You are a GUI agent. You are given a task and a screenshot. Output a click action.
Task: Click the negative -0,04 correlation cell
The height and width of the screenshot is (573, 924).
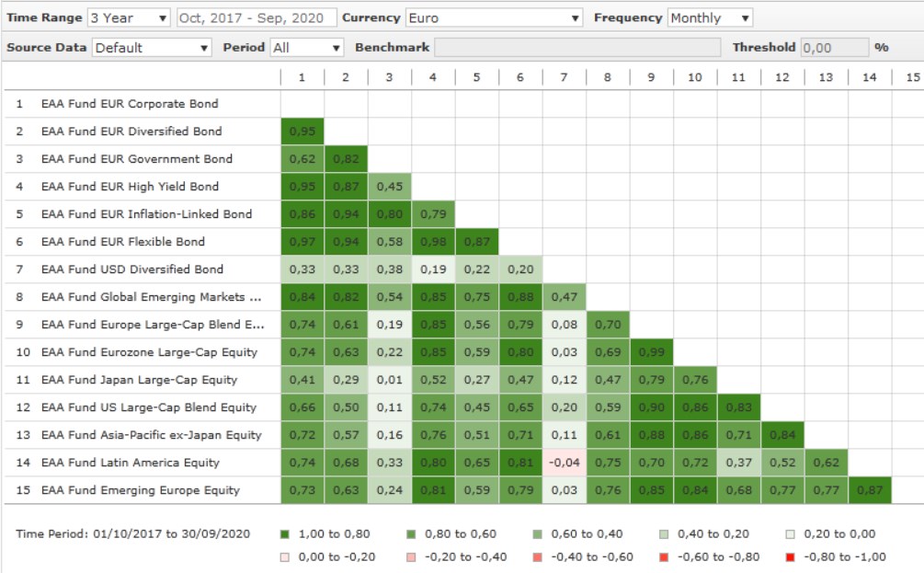click(x=564, y=463)
